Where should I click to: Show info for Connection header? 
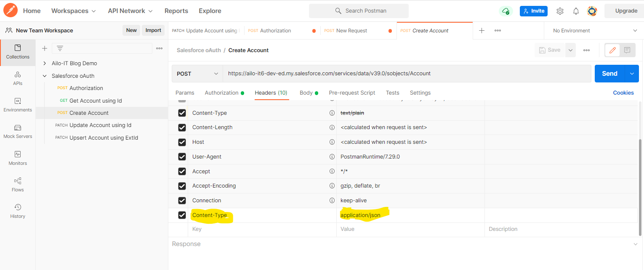[x=332, y=200]
